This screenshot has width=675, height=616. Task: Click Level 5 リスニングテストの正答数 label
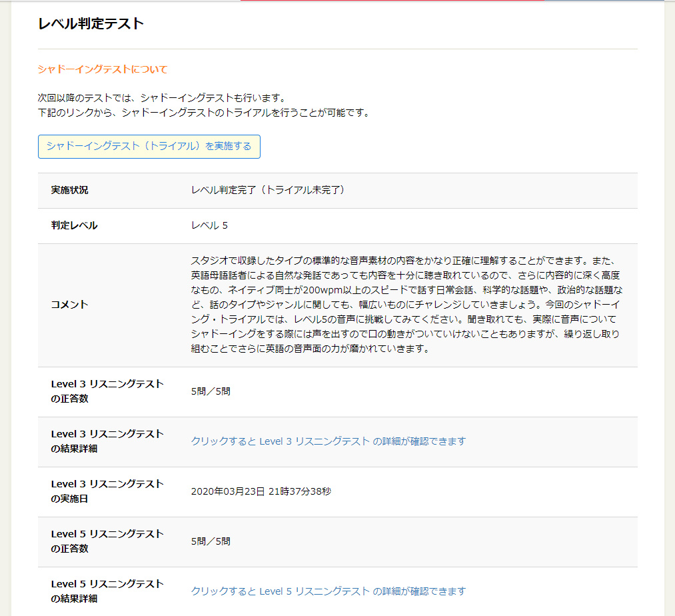(x=107, y=541)
